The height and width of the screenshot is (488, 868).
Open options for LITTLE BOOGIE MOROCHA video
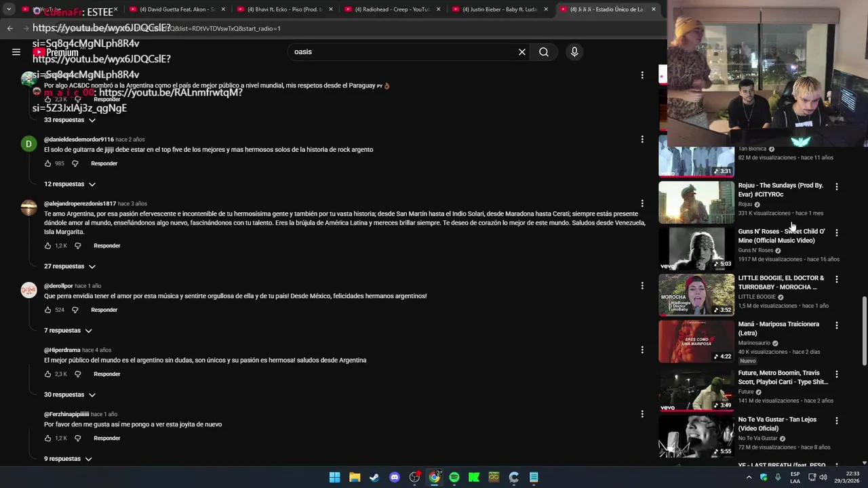pos(836,279)
